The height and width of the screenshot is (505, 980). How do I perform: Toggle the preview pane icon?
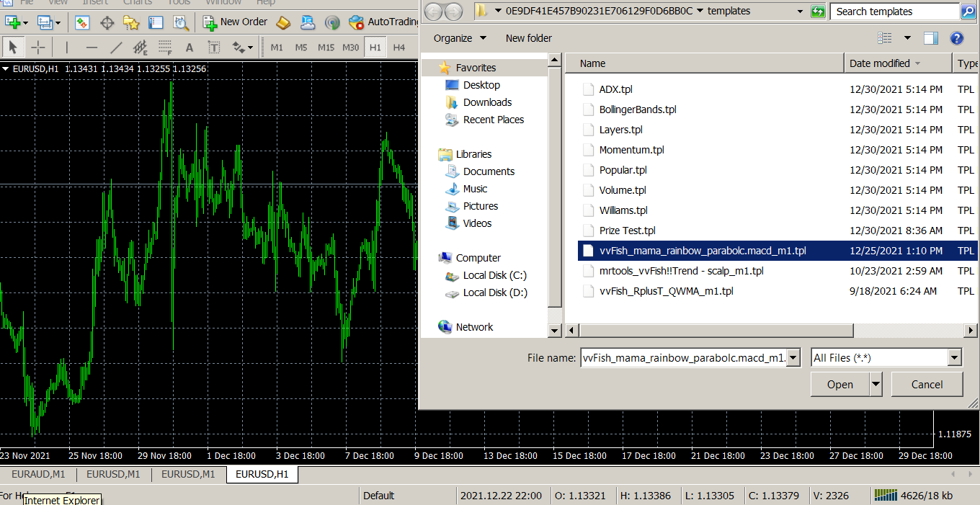pyautogui.click(x=931, y=38)
